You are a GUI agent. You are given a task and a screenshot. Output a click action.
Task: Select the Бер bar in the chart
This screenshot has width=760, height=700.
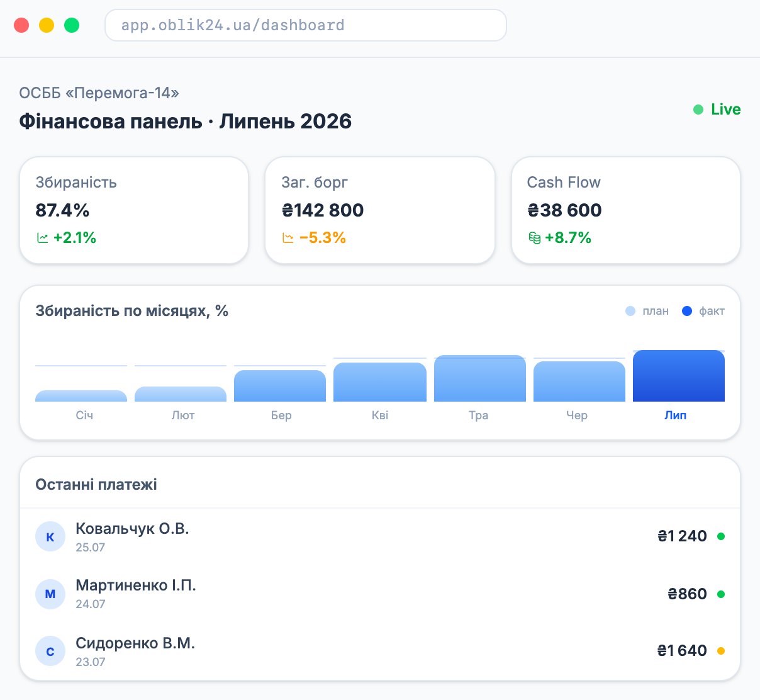(280, 386)
